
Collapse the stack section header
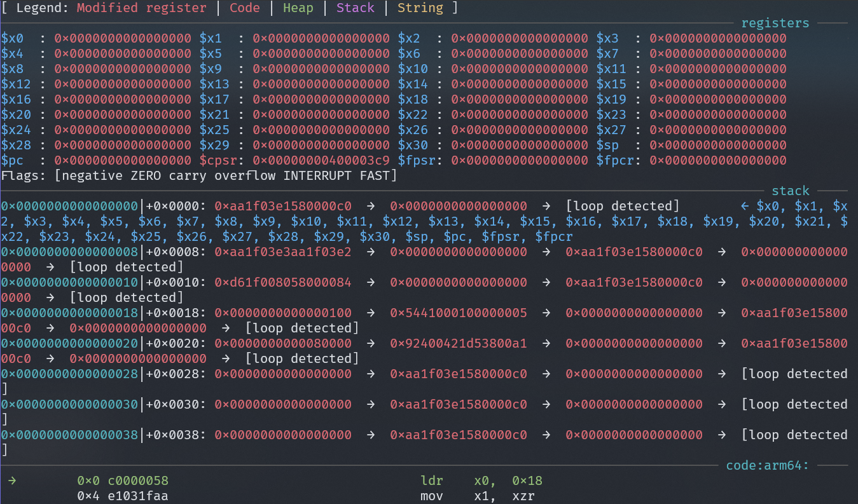[x=791, y=191]
